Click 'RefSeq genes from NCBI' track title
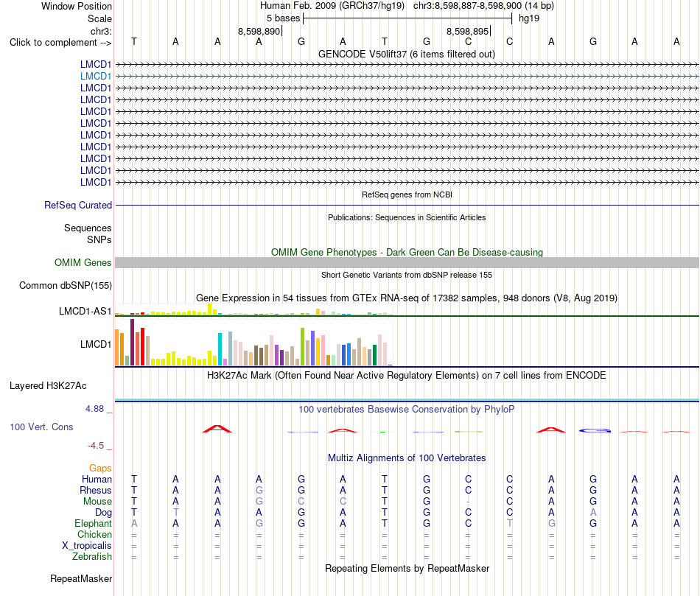This screenshot has height=596, width=700. click(407, 194)
